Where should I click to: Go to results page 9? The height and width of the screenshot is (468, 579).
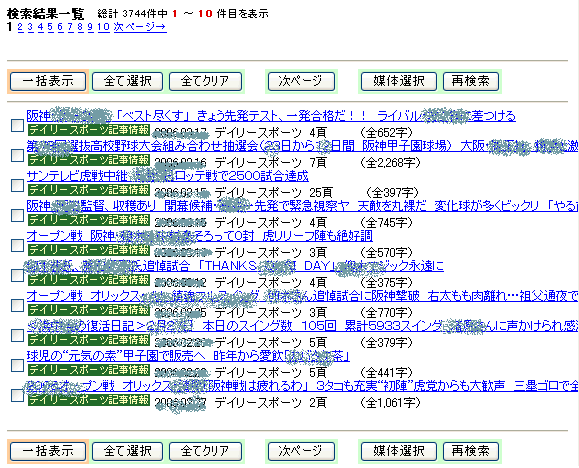click(90, 27)
